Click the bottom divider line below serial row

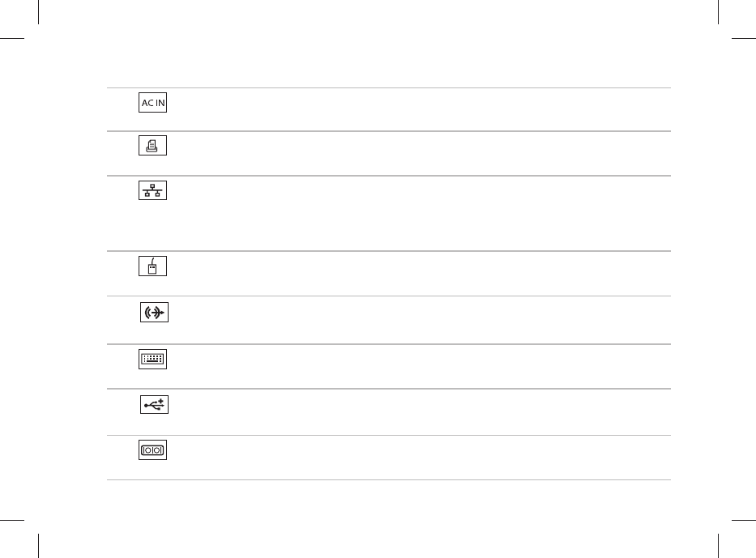pos(389,479)
